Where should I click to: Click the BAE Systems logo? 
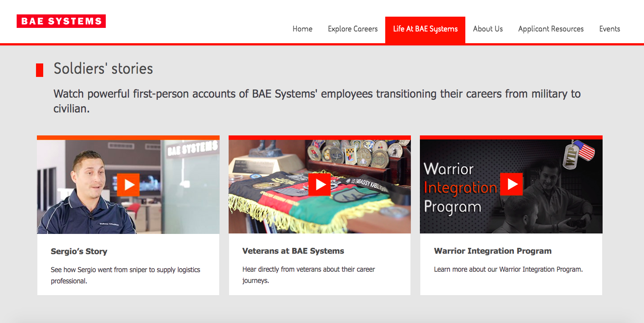[x=61, y=21]
